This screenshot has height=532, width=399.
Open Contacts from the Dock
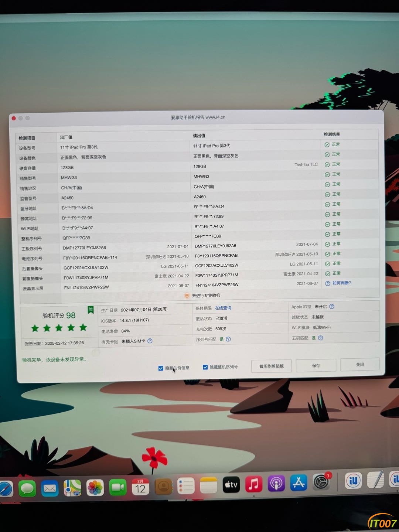coord(163,487)
